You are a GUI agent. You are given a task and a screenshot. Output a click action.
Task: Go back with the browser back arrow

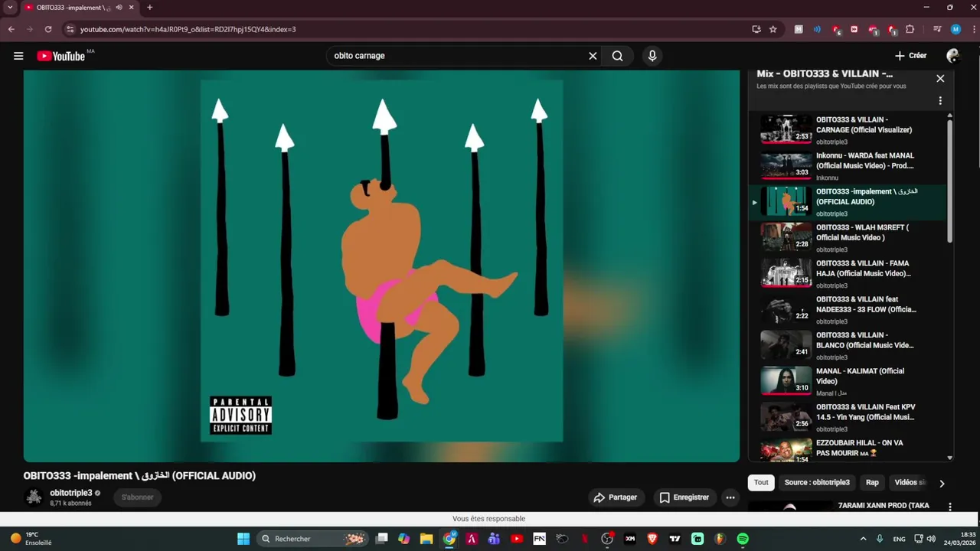pos(11,29)
